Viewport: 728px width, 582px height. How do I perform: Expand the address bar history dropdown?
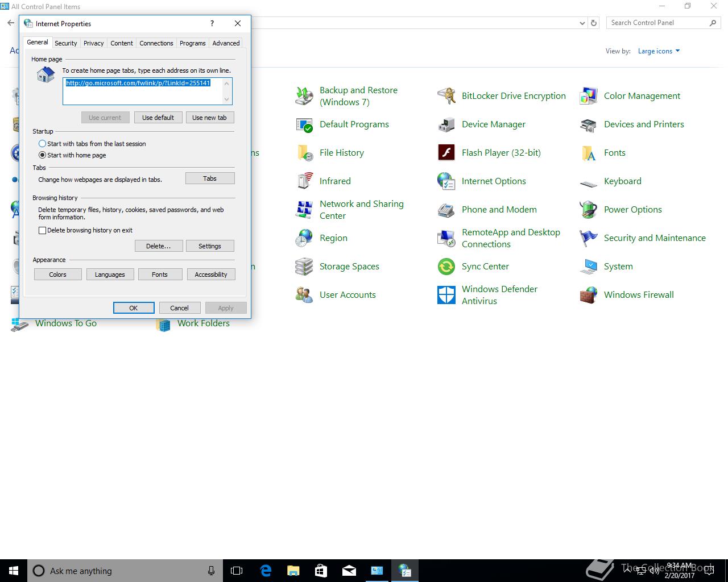pos(582,23)
